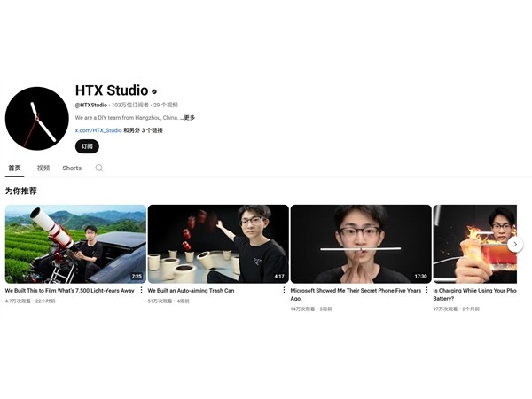The width and height of the screenshot is (532, 399).
Task: Click title We Built an Auto-aiming Trash Can
Action: pos(191,291)
